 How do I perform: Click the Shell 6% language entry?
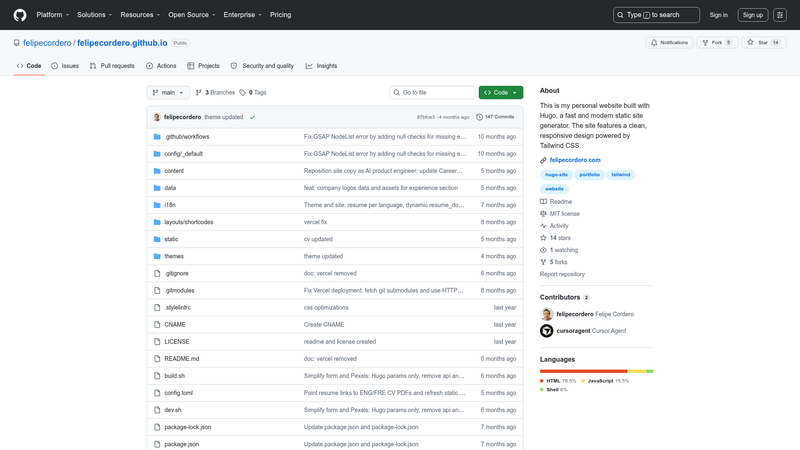click(x=554, y=390)
